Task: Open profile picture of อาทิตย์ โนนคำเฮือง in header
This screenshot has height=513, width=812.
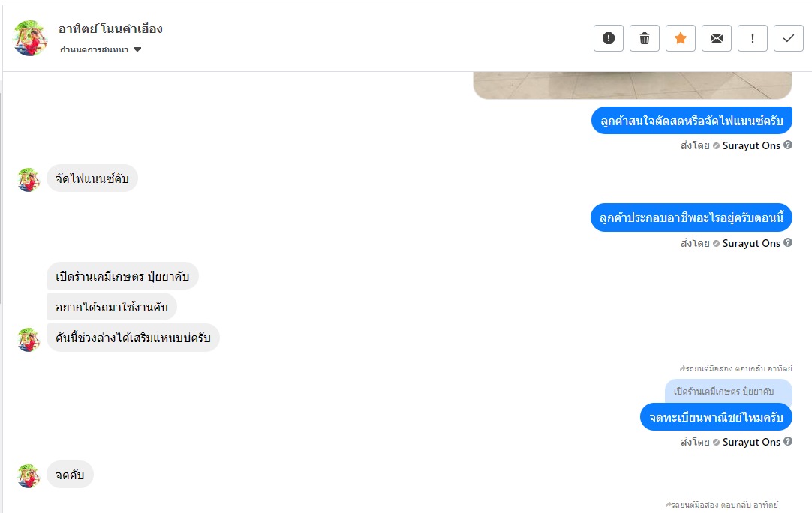Action: pos(30,38)
